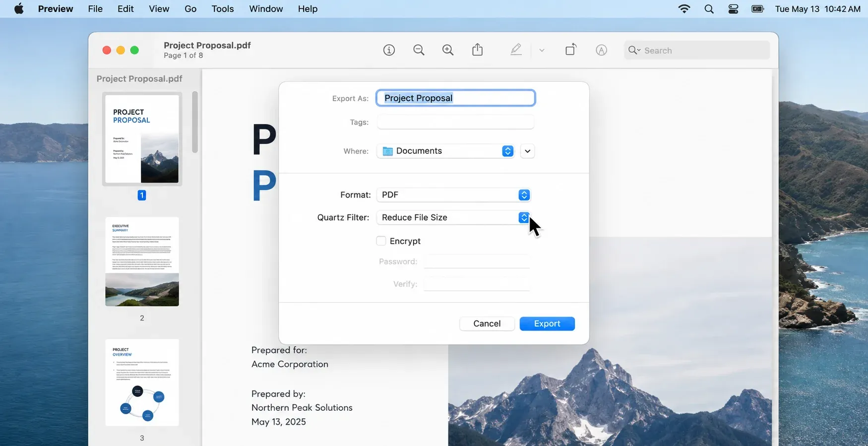
Task: Open the View menu
Action: point(159,9)
